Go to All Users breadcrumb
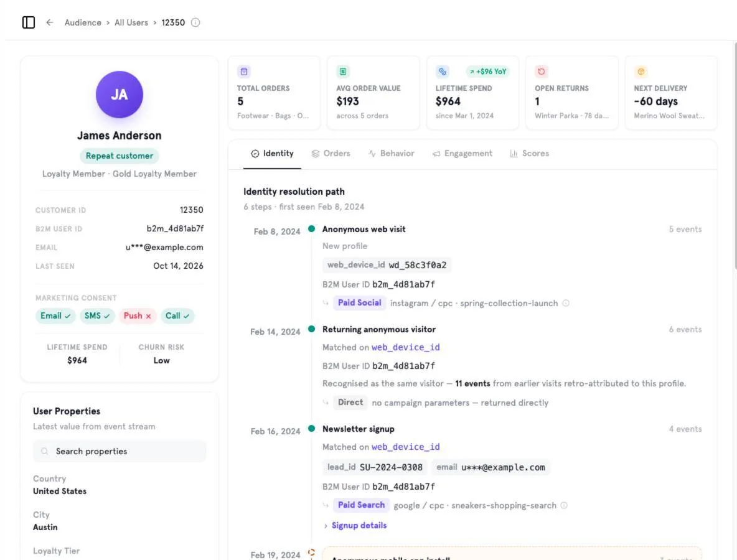 (131, 22)
